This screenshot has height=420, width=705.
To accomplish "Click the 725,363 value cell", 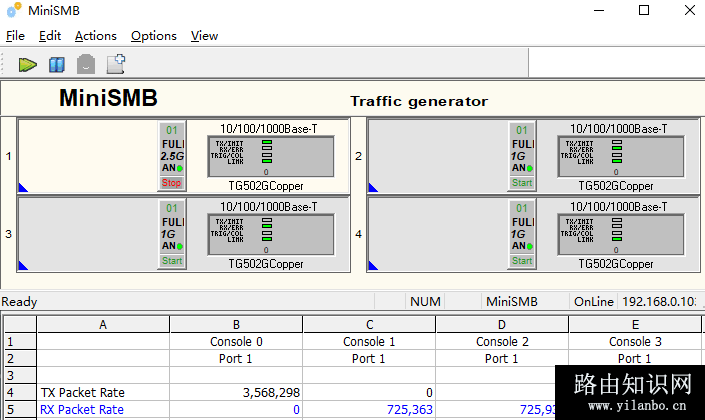I will point(369,410).
